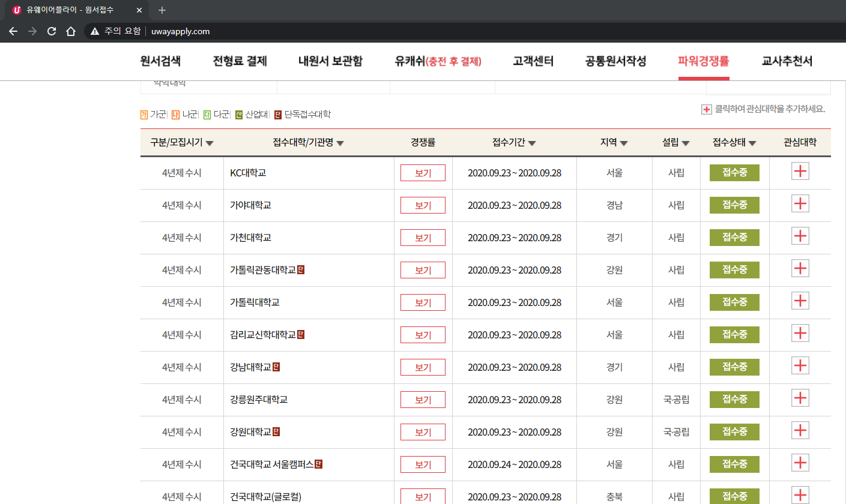Click 2020.09.24~2020.09.28 date cell
This screenshot has width=846, height=504.
[x=515, y=464]
